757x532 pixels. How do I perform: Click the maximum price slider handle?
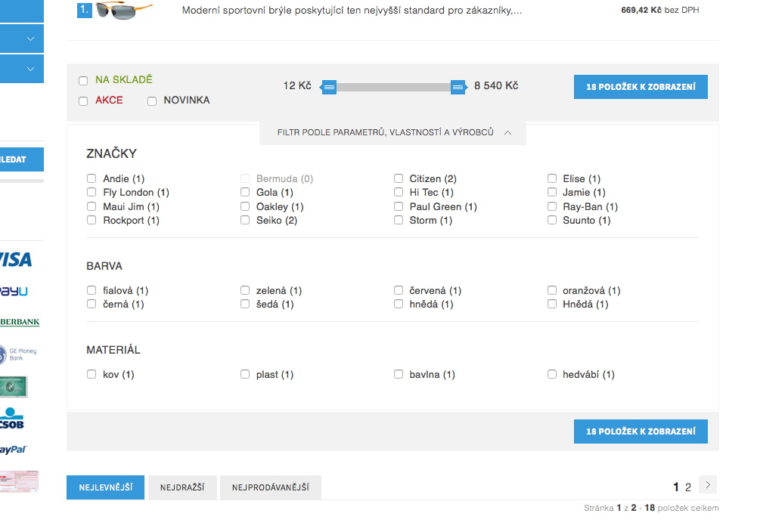point(458,87)
